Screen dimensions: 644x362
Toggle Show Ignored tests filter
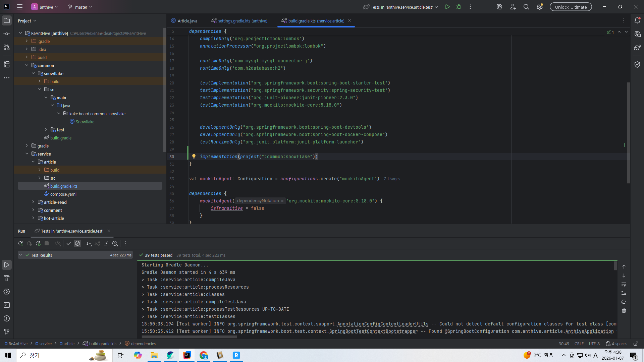(77, 244)
